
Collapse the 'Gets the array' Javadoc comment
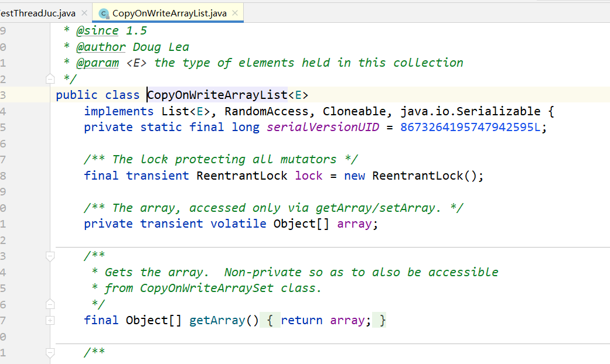(x=50, y=256)
